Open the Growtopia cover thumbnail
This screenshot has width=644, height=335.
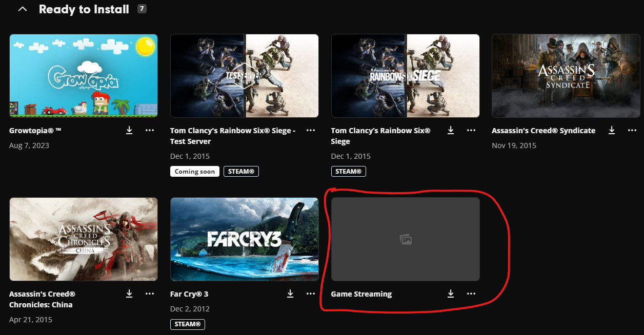(x=84, y=76)
